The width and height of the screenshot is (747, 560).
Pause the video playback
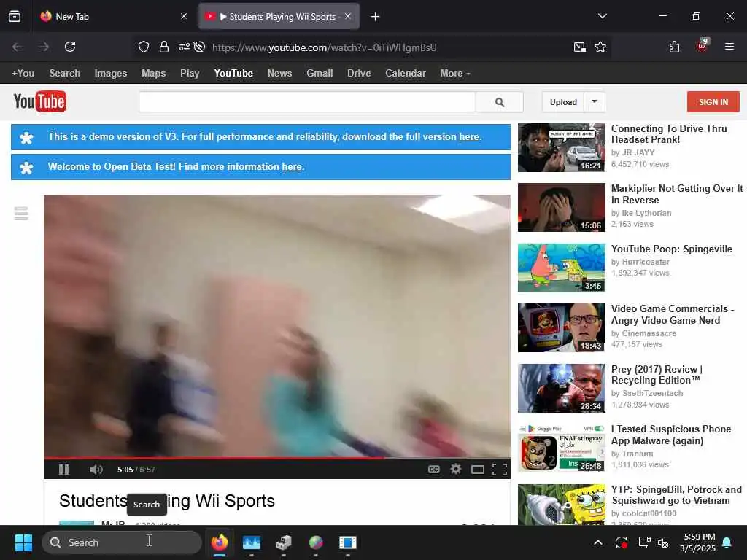tap(64, 470)
